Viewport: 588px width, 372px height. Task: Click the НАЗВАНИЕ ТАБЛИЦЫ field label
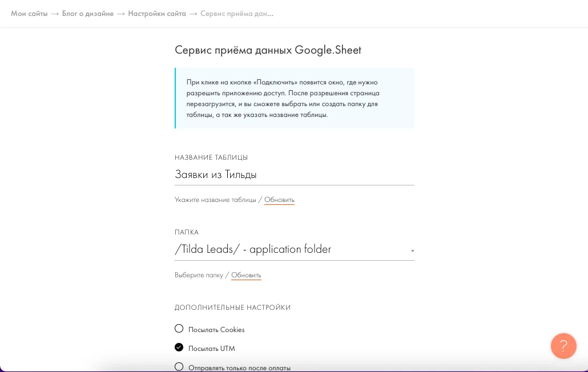pos(211,157)
